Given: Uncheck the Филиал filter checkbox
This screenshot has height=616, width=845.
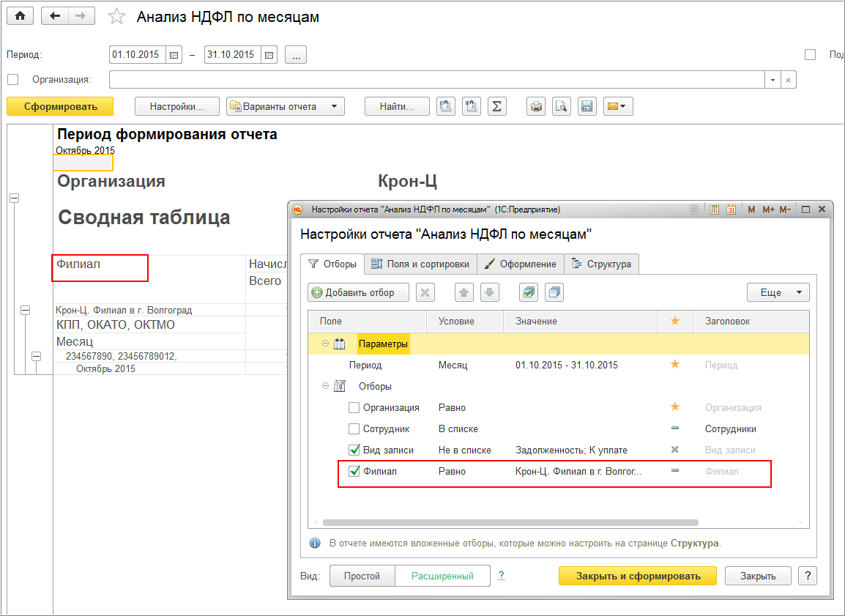Looking at the screenshot, I should [354, 472].
